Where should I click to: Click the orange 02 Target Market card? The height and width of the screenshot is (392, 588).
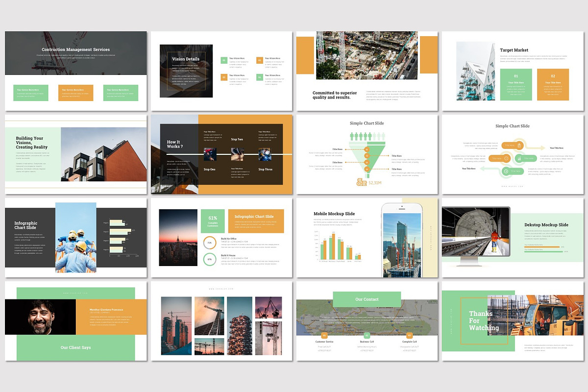point(553,85)
